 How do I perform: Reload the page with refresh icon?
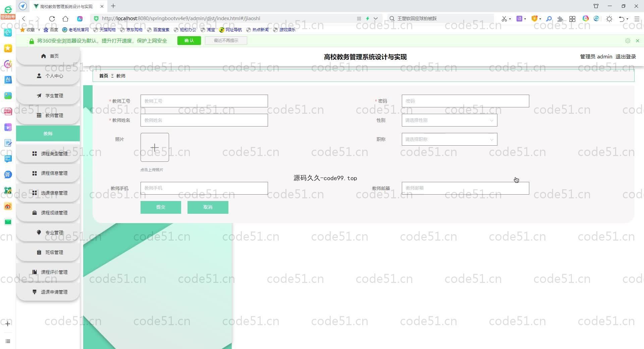coord(52,18)
